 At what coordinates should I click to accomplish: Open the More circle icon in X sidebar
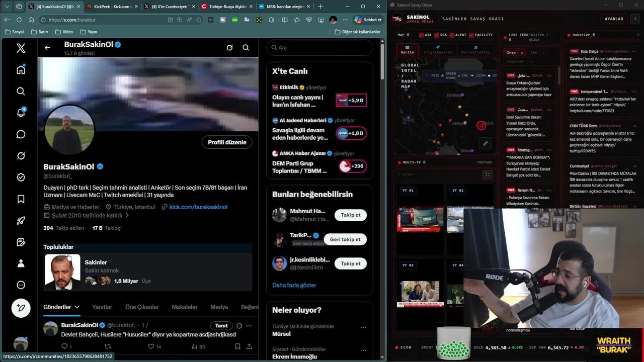click(21, 285)
